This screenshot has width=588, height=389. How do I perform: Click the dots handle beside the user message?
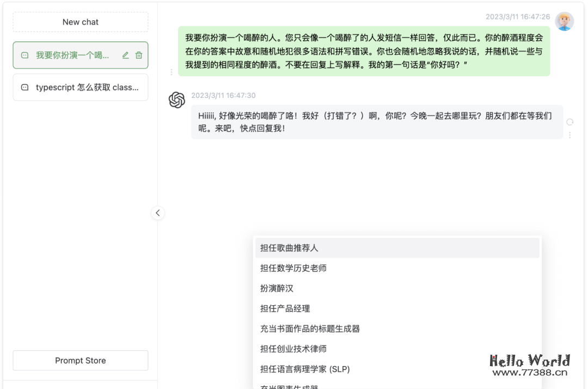click(x=171, y=72)
